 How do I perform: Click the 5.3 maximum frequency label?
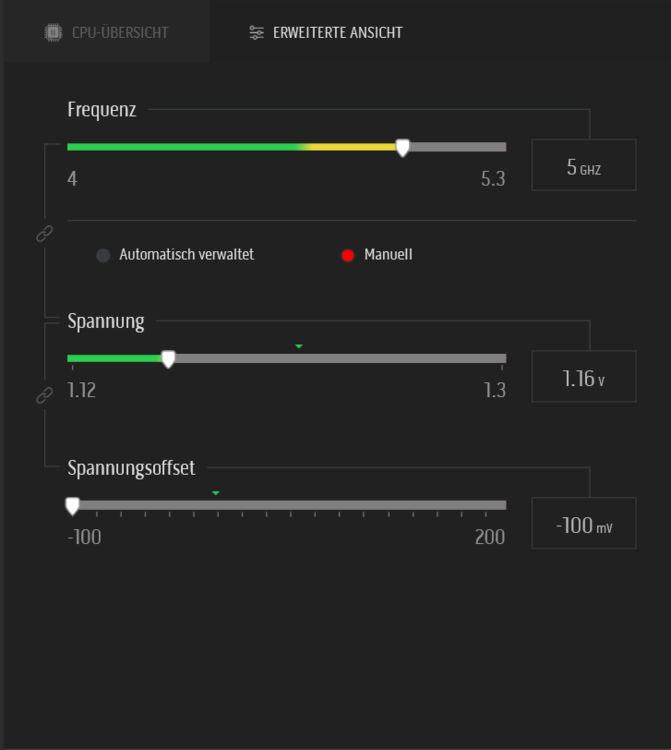point(493,180)
